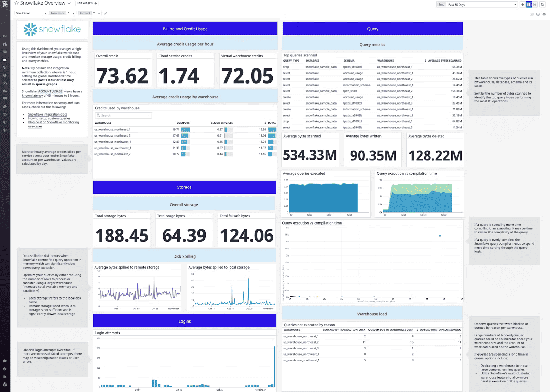
Task: Open the help question-mark sidebar icon
Action: point(5,369)
